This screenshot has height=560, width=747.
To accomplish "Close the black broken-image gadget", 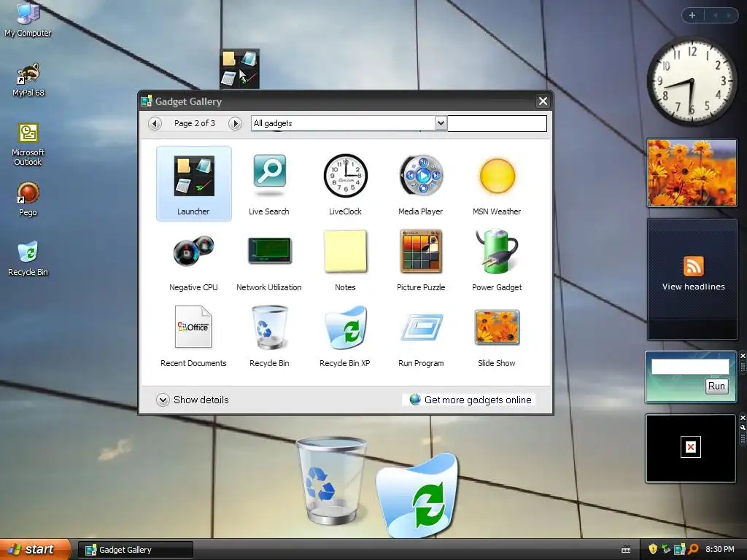I will coord(743,418).
